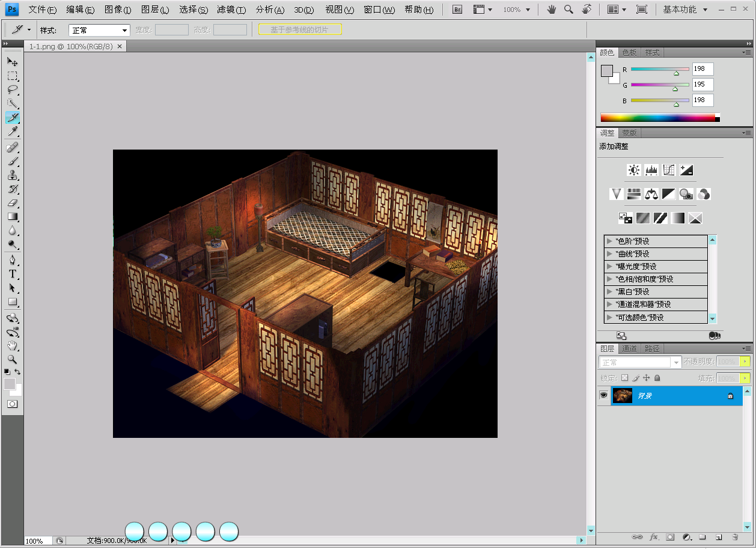Image resolution: width=756 pixels, height=549 pixels.
Task: Select the Horizontal Type tool
Action: (12, 274)
